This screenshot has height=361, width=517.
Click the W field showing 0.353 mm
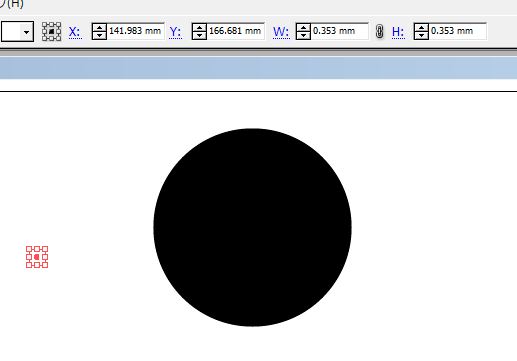(339, 31)
